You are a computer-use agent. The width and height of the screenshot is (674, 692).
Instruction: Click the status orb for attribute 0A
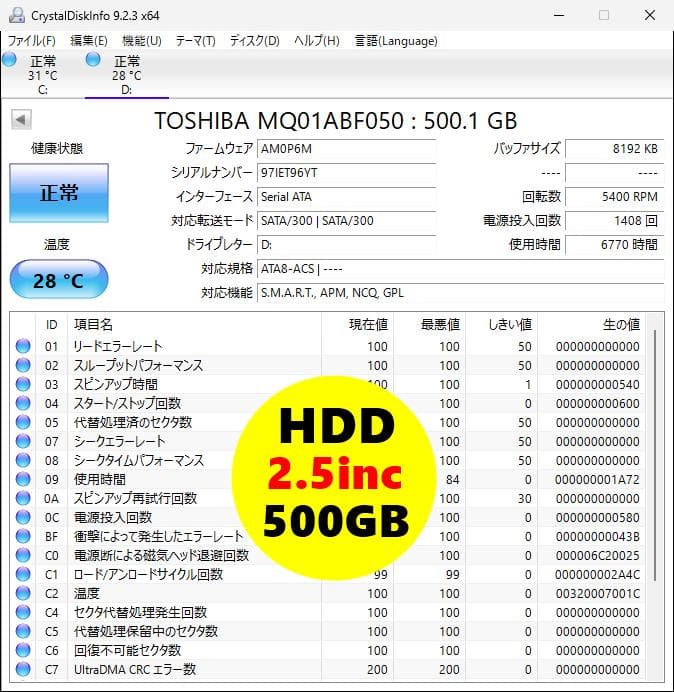pyautogui.click(x=23, y=498)
